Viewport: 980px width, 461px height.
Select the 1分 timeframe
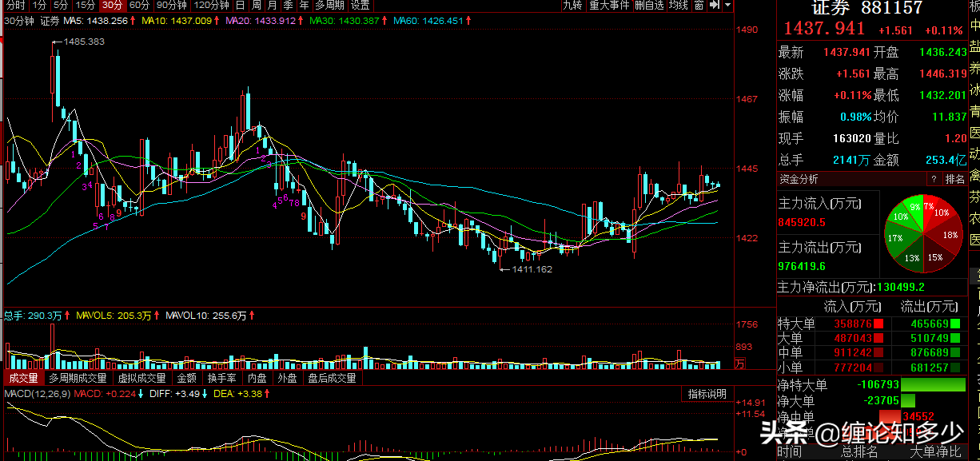click(x=40, y=5)
